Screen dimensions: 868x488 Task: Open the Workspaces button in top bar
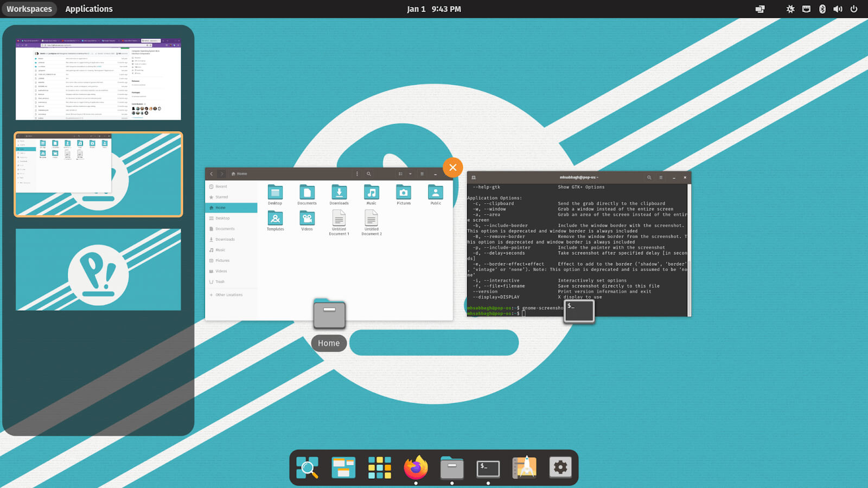[x=29, y=9]
